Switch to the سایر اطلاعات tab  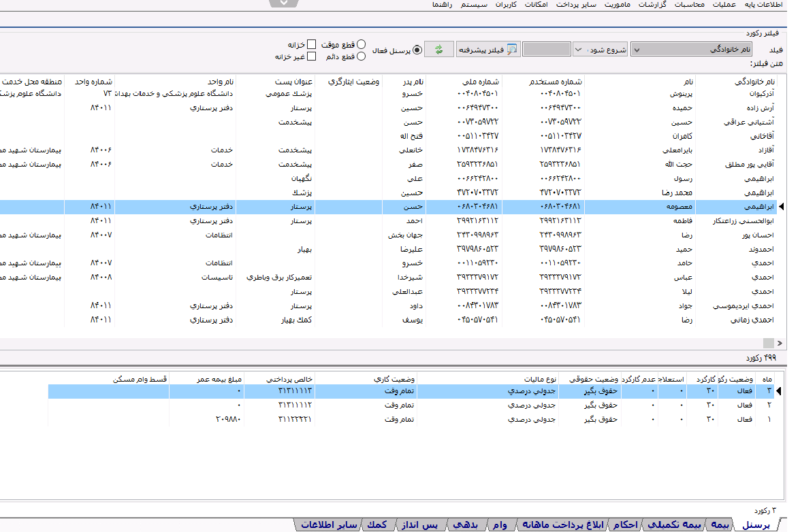coord(329,525)
